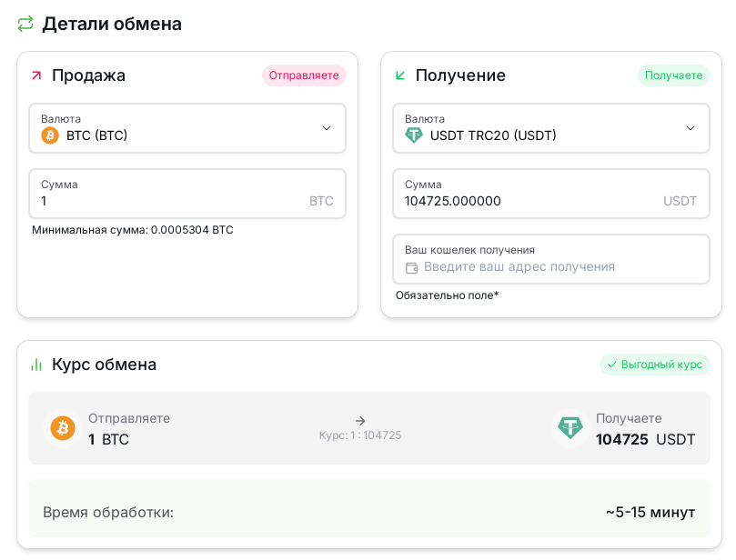This screenshot has width=736, height=560.
Task: Click the large Tether icon in rate summary
Action: tap(570, 428)
